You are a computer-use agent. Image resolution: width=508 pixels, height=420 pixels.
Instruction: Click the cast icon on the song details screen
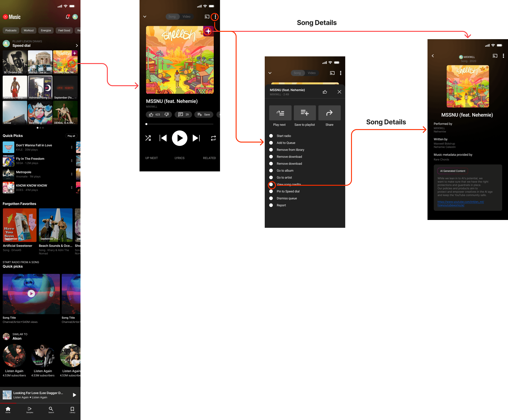(x=495, y=56)
